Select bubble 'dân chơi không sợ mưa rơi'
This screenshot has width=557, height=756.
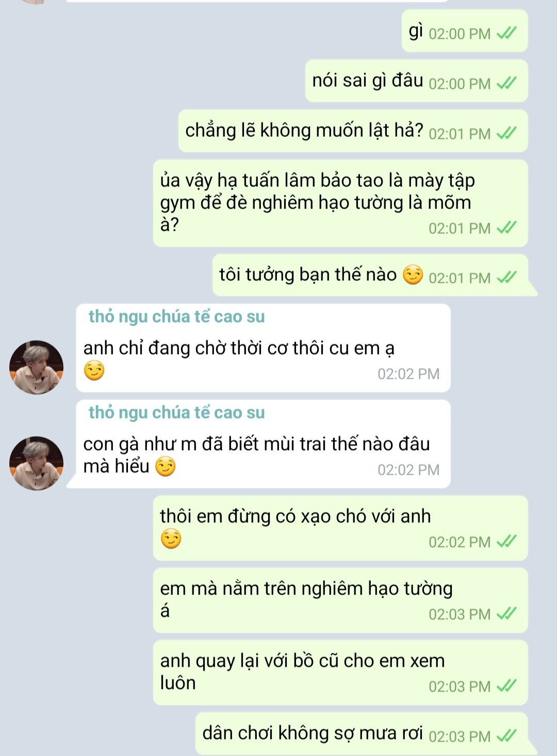[362, 733]
